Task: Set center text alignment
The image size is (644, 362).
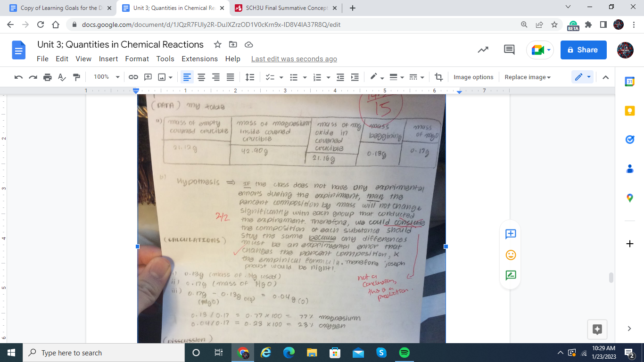Action: click(201, 77)
